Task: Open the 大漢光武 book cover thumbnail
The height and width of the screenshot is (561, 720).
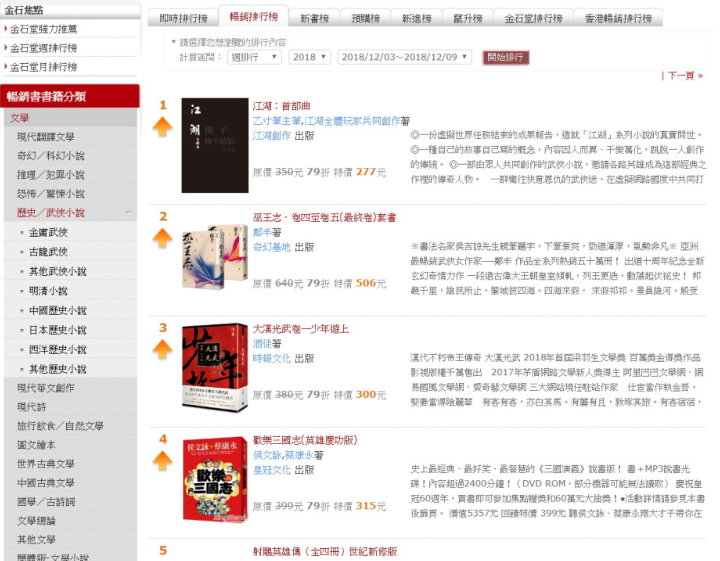Action: [215, 367]
